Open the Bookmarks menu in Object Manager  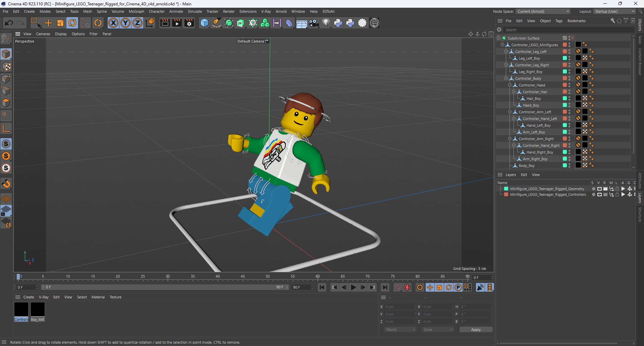click(576, 21)
